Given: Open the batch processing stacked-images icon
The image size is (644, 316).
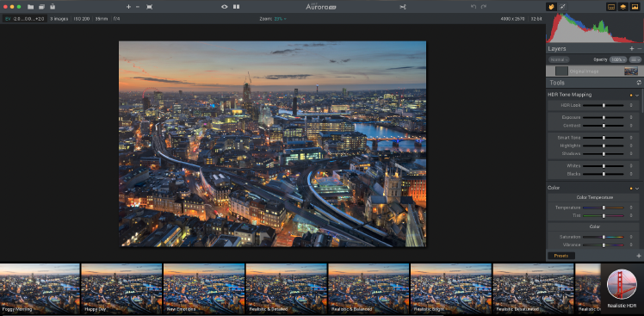Looking at the screenshot, I should click(x=41, y=7).
